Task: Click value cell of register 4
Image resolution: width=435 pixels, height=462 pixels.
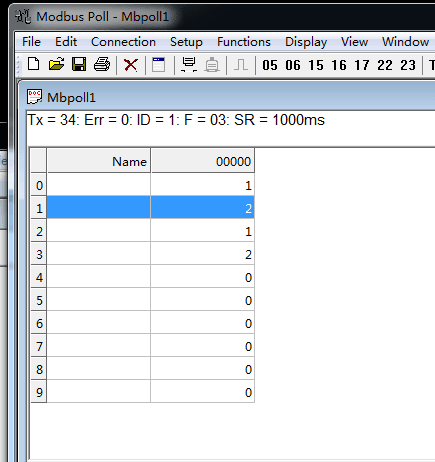Action: point(203,277)
